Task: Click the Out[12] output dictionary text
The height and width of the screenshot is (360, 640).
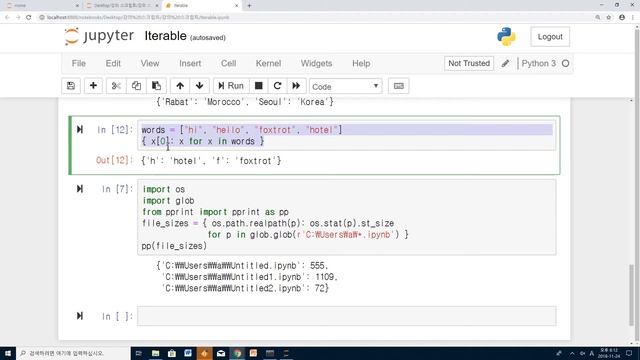Action: (x=211, y=161)
